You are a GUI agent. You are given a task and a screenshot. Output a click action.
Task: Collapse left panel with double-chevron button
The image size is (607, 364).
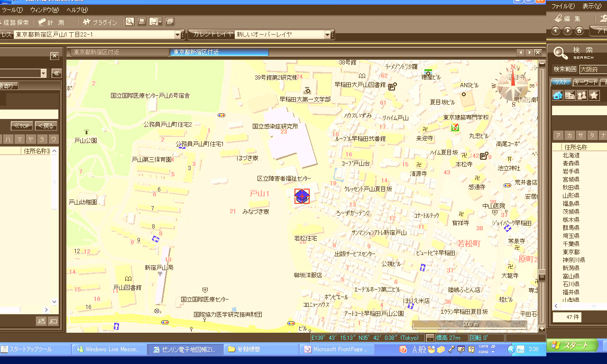56,73
